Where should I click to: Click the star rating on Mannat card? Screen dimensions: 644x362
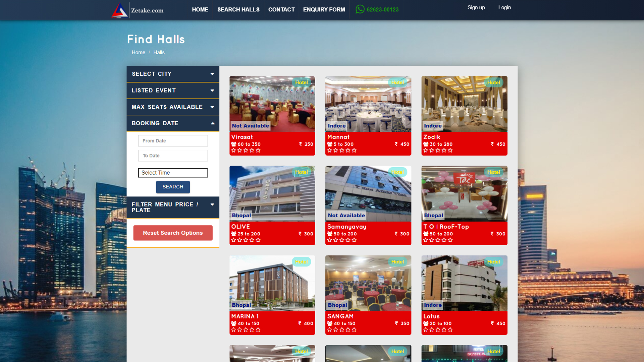click(342, 150)
